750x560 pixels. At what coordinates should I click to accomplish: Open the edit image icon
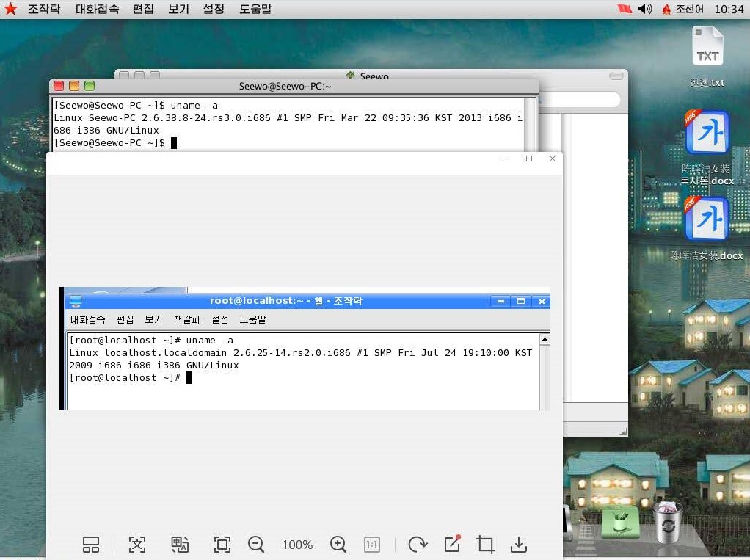tap(452, 544)
